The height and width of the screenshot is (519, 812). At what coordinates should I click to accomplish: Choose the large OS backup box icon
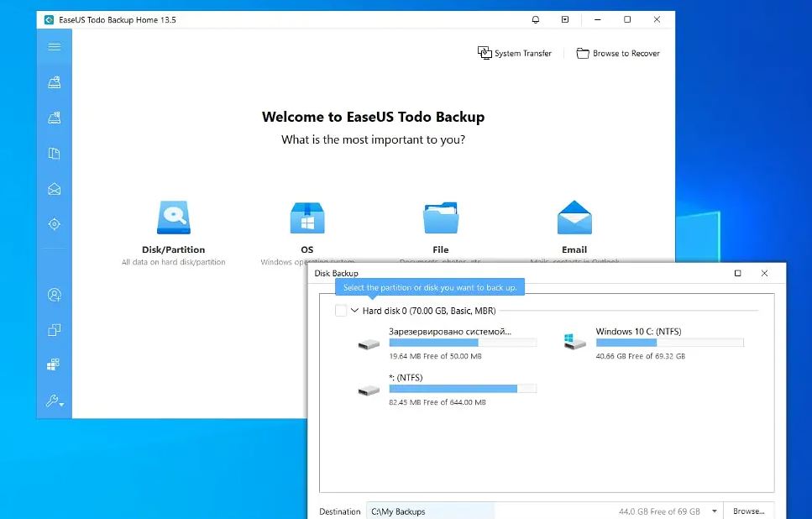click(x=307, y=218)
